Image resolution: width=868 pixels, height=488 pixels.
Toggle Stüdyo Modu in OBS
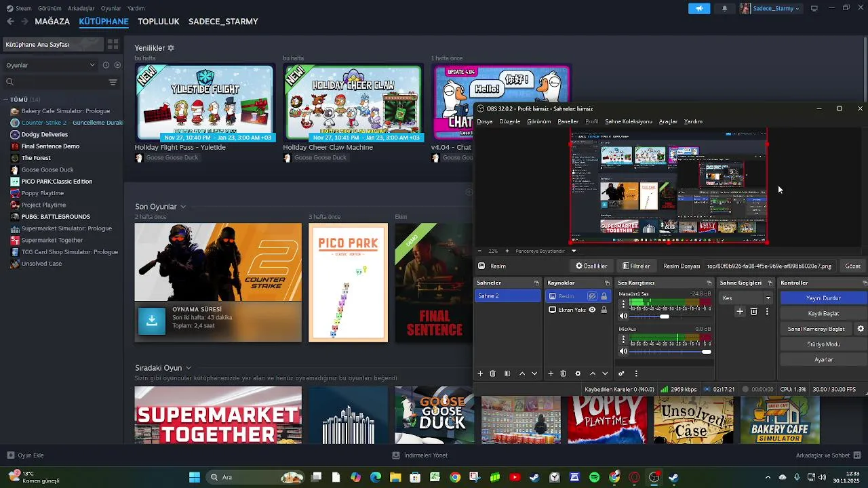823,344
